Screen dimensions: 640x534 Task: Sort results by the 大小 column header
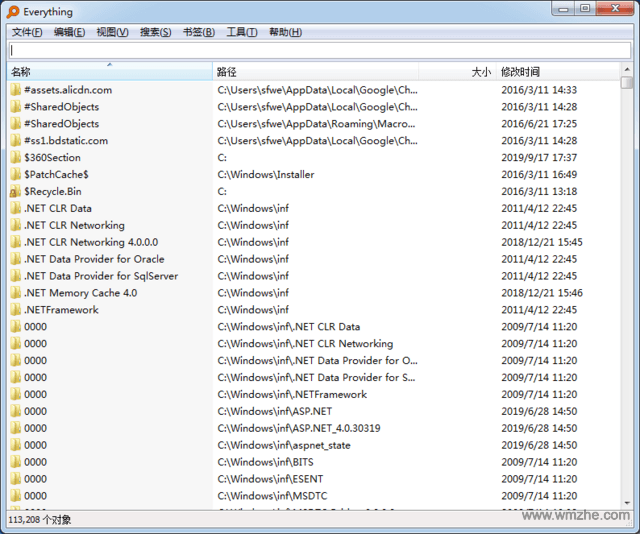[x=457, y=72]
